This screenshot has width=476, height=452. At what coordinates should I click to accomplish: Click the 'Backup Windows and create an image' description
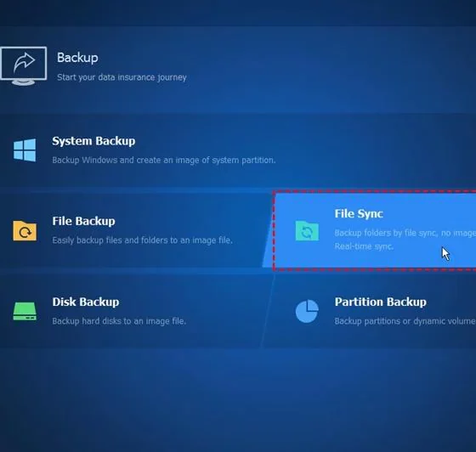point(163,160)
